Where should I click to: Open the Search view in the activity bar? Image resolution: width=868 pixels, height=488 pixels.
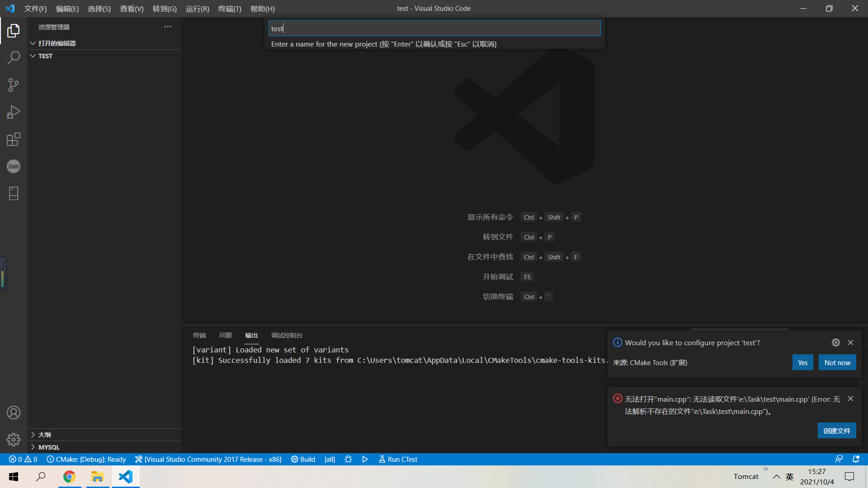tap(14, 58)
